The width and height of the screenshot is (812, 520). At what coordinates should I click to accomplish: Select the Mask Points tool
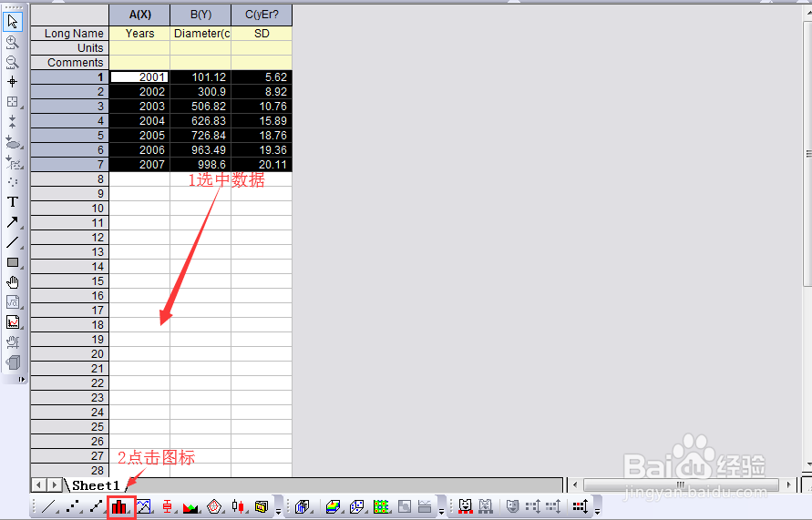pos(13,162)
